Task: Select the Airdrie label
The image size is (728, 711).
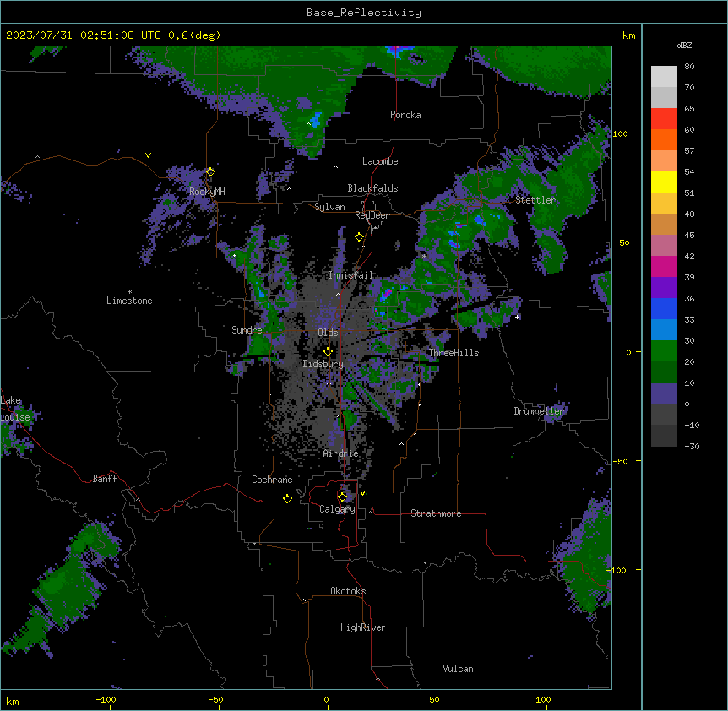Action: click(340, 453)
